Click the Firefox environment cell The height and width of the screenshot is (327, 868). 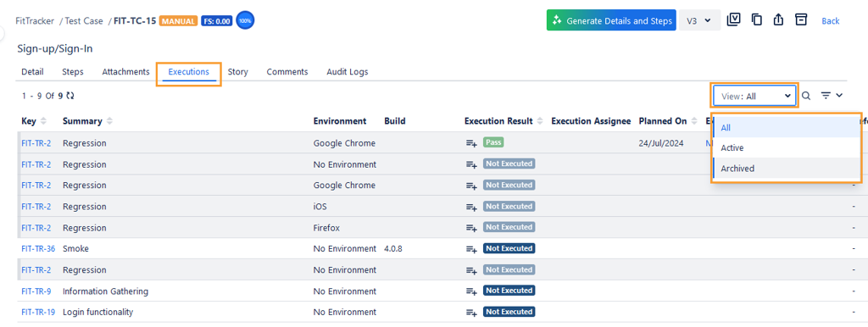(x=326, y=228)
